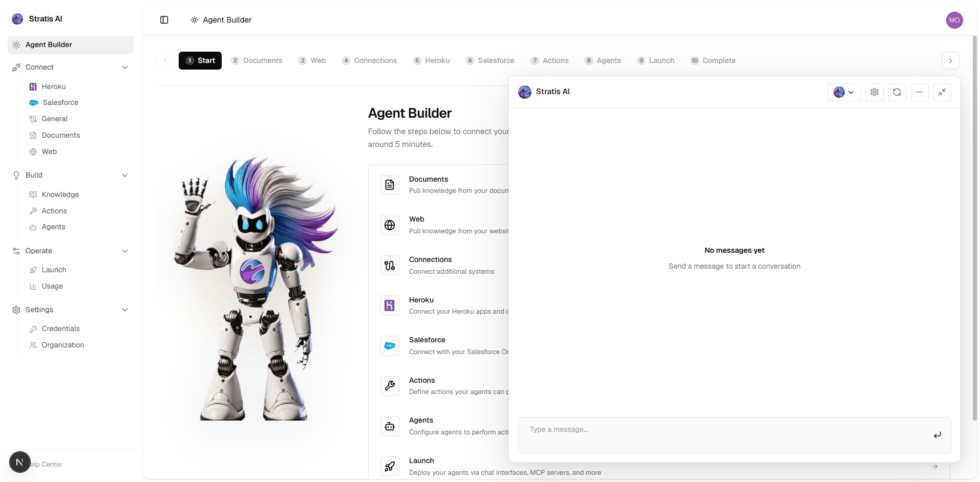Viewport: 980px width, 482px height.
Task: Click the round N badge at bottom left
Action: pyautogui.click(x=19, y=462)
